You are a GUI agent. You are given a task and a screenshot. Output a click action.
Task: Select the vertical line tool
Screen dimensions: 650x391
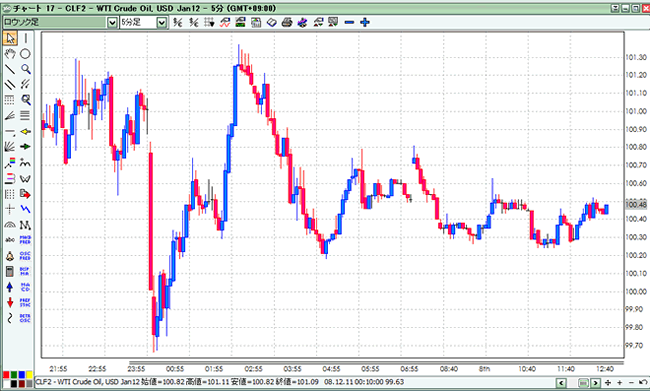pyautogui.click(x=26, y=38)
